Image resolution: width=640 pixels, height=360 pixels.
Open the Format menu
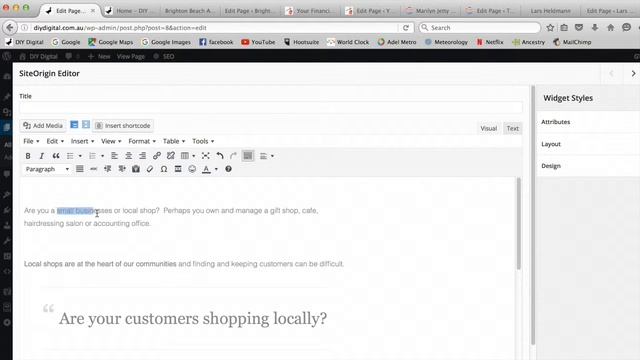pyautogui.click(x=142, y=141)
